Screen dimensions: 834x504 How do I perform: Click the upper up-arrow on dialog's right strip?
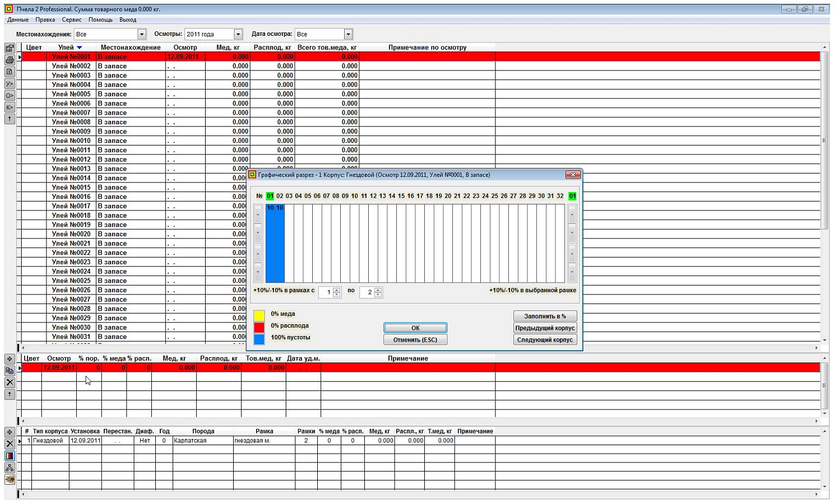click(x=572, y=214)
